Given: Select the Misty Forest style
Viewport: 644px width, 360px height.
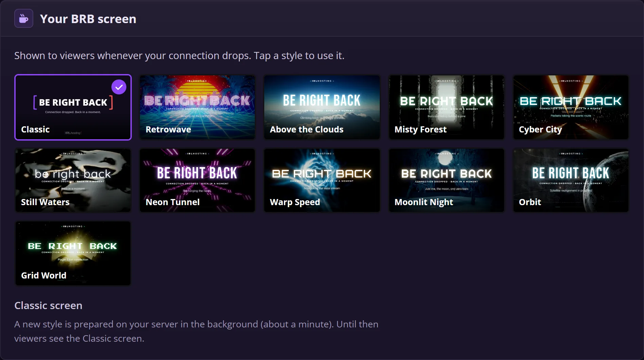Looking at the screenshot, I should click(447, 107).
